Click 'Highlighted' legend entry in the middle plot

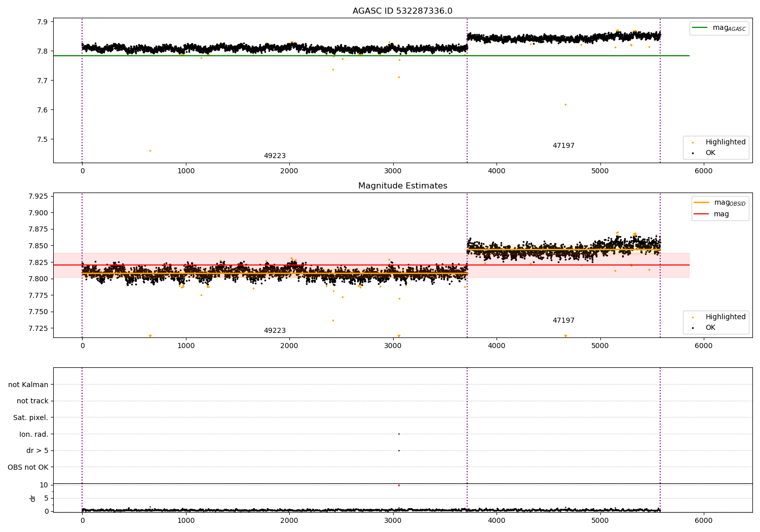[719, 317]
